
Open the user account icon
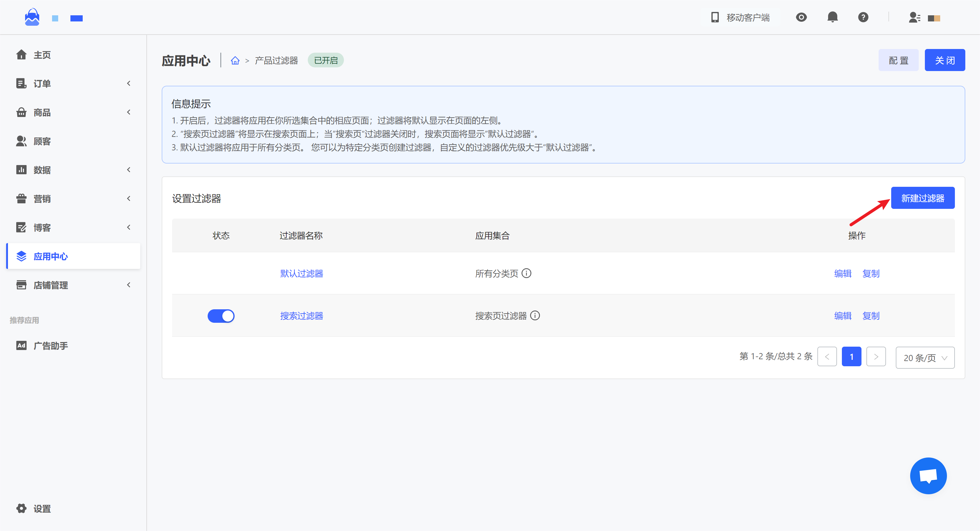(914, 17)
